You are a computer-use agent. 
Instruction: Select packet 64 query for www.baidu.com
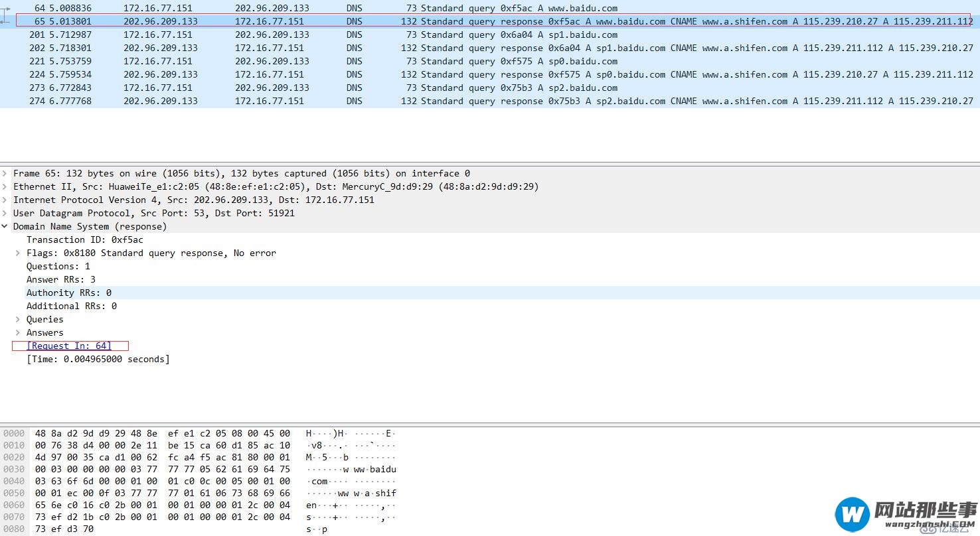tap(490, 8)
